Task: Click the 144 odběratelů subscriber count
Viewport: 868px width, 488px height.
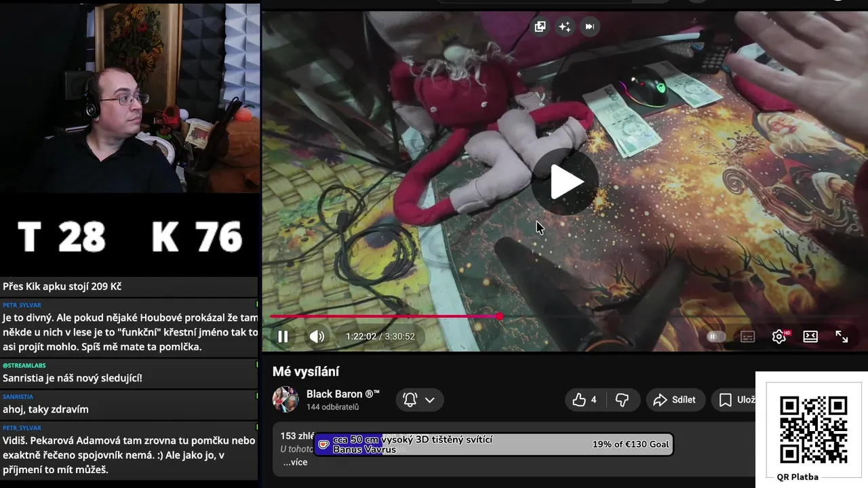Action: [332, 407]
